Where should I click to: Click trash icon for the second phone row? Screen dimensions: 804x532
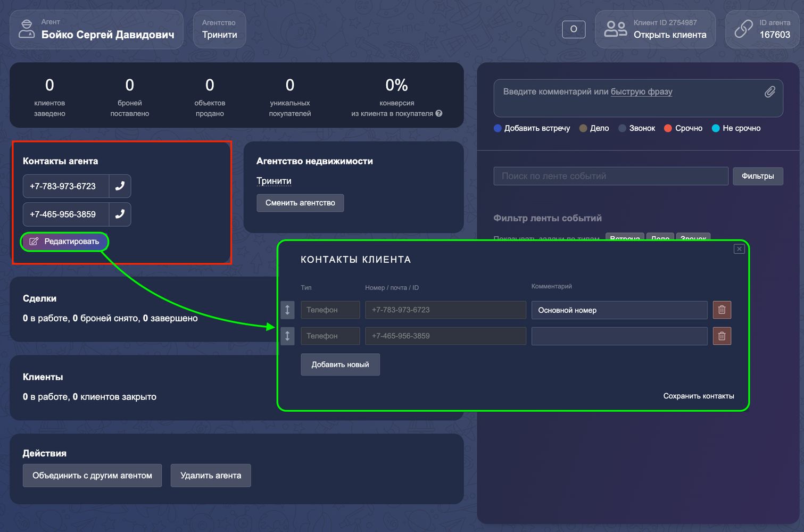pyautogui.click(x=722, y=336)
